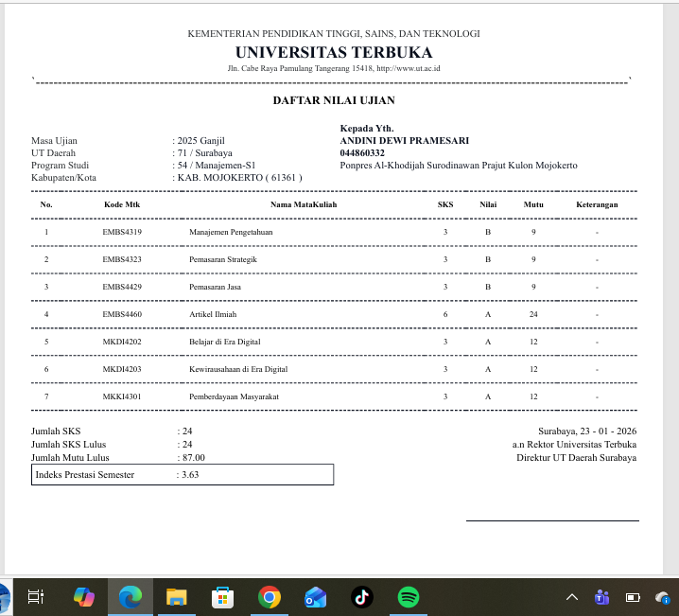Click the date Surabaya, 23 - 01 - 2026
This screenshot has width=679, height=616.
[x=587, y=431]
